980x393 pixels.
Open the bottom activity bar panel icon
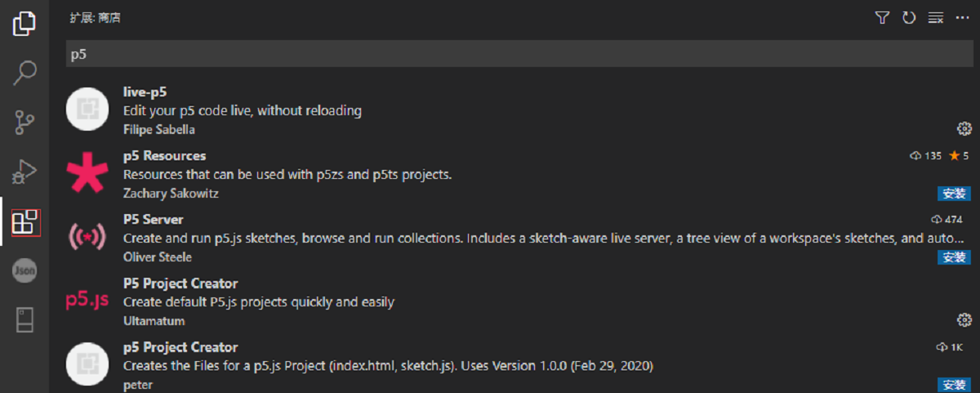pyautogui.click(x=24, y=320)
